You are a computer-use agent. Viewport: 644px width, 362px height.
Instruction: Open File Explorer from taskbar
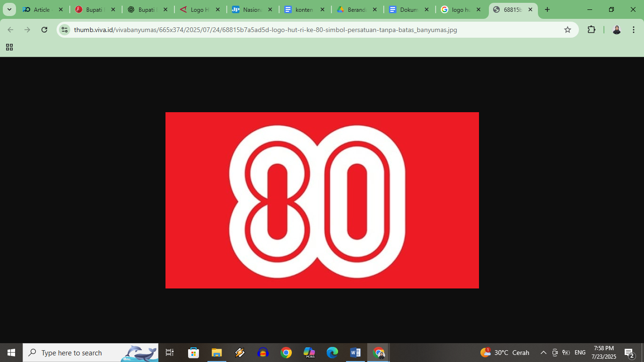click(216, 353)
